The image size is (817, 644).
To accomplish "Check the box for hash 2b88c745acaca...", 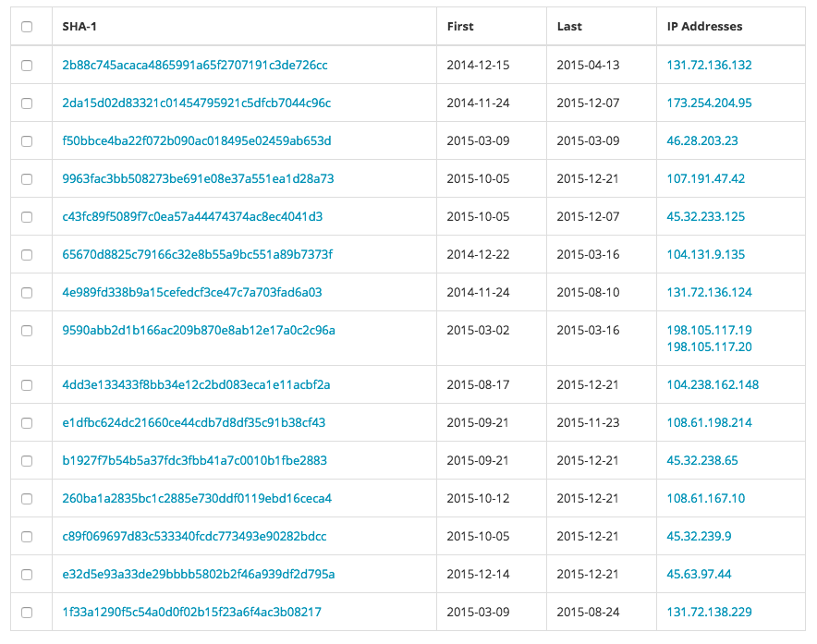I will pyautogui.click(x=27, y=65).
